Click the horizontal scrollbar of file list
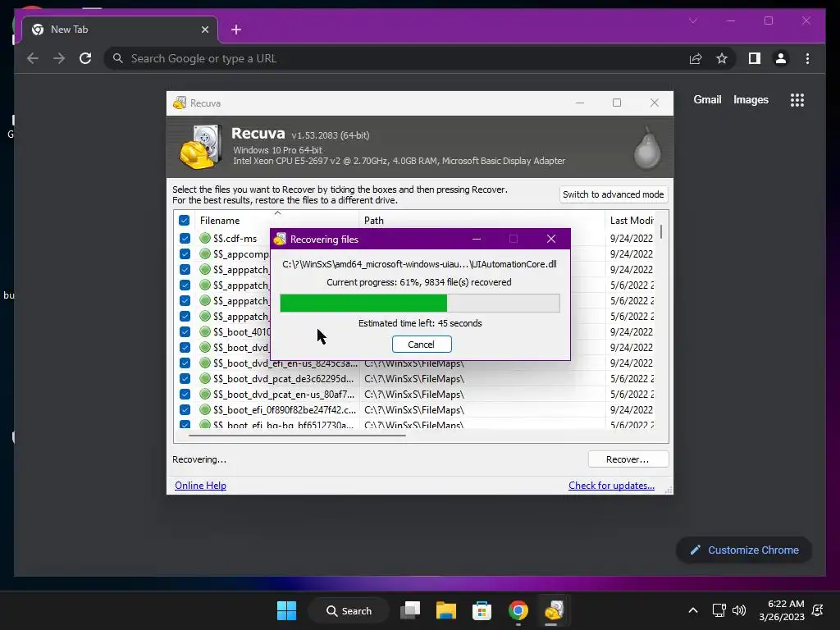 (297, 436)
